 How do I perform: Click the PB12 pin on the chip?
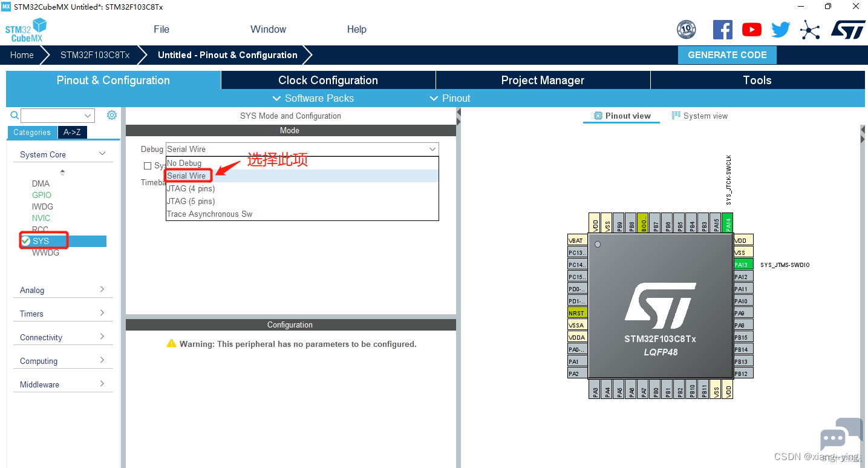click(x=743, y=374)
